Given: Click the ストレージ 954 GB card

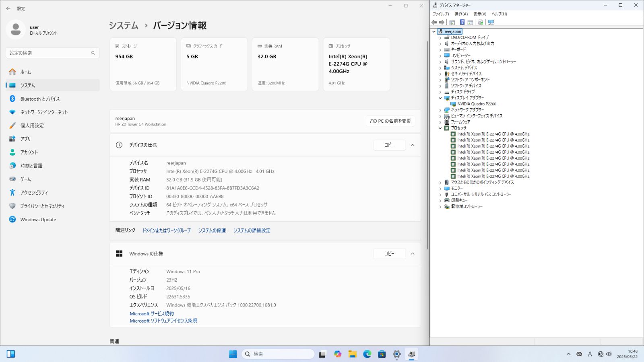Looking at the screenshot, I should (143, 64).
